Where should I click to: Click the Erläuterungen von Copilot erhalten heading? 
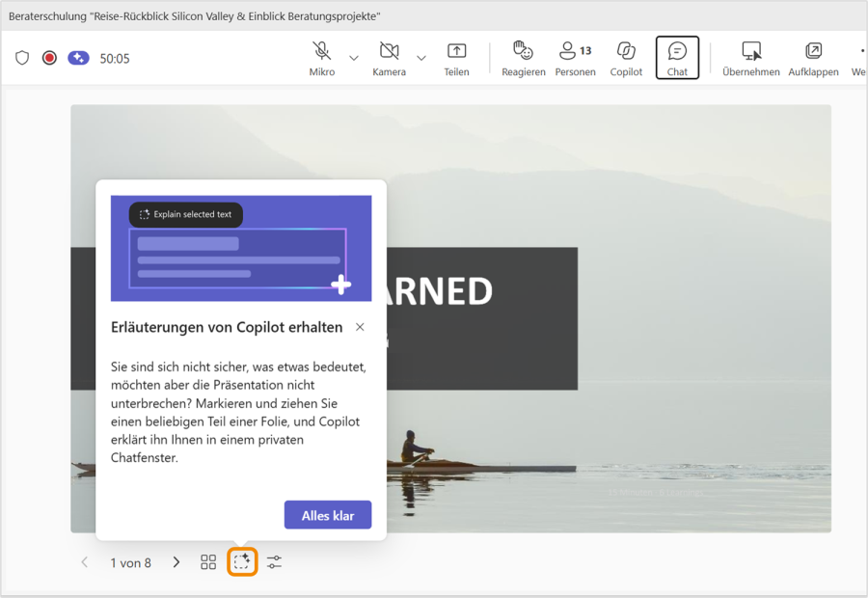[x=227, y=327]
